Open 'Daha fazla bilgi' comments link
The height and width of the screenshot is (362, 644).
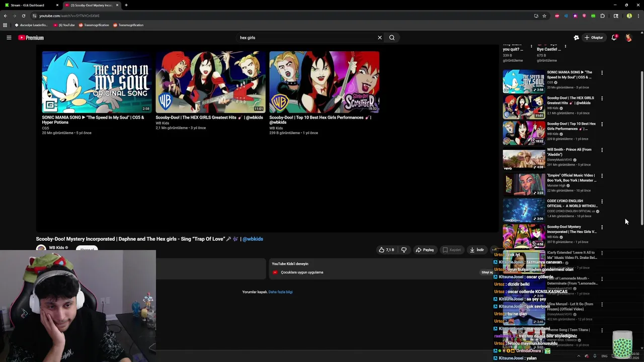coord(280,292)
